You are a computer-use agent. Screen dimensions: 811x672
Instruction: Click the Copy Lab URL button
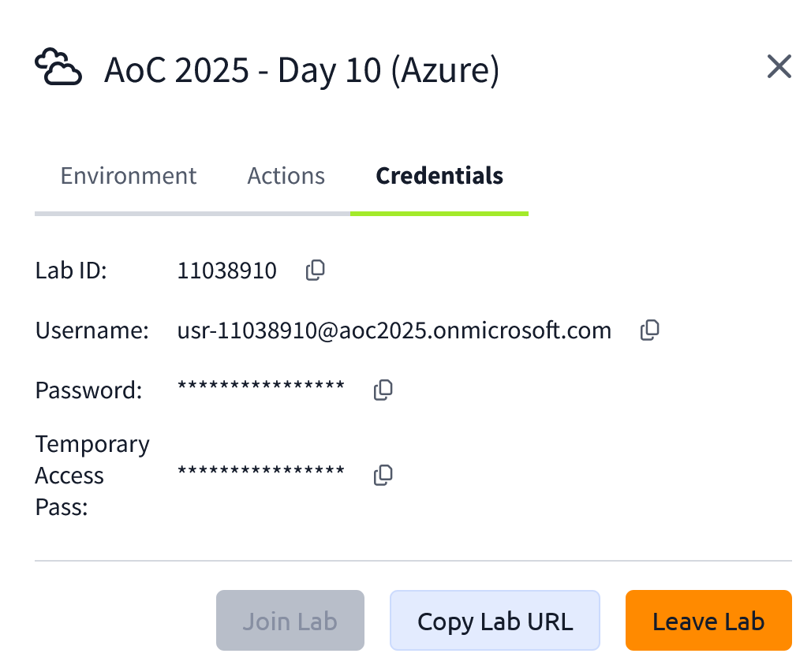pyautogui.click(x=495, y=621)
